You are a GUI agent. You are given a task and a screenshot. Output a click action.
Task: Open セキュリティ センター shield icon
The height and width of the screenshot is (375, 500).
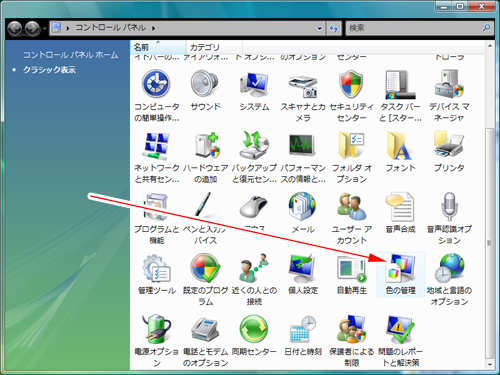click(351, 84)
